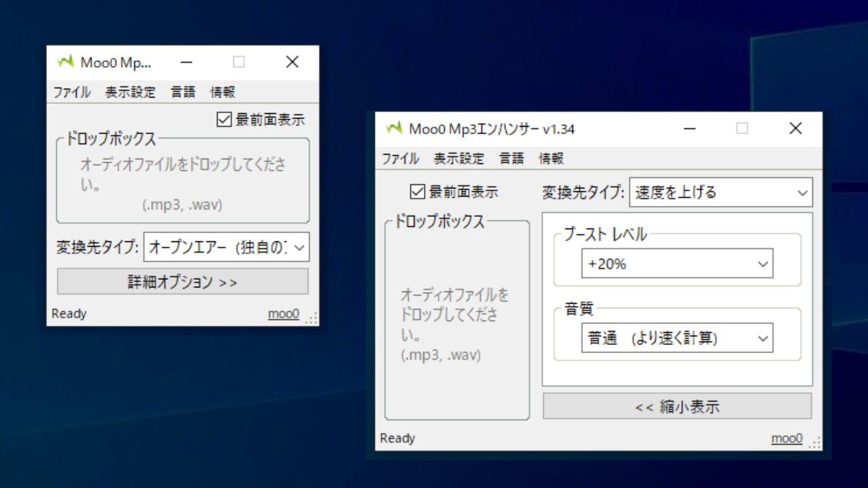Open 情報 menu in small window

click(223, 93)
